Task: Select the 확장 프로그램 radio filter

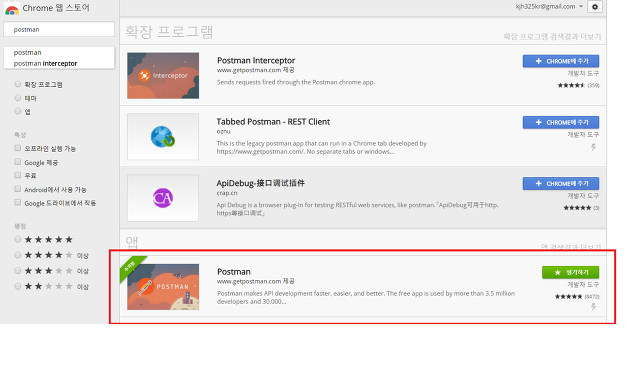Action: (18, 84)
